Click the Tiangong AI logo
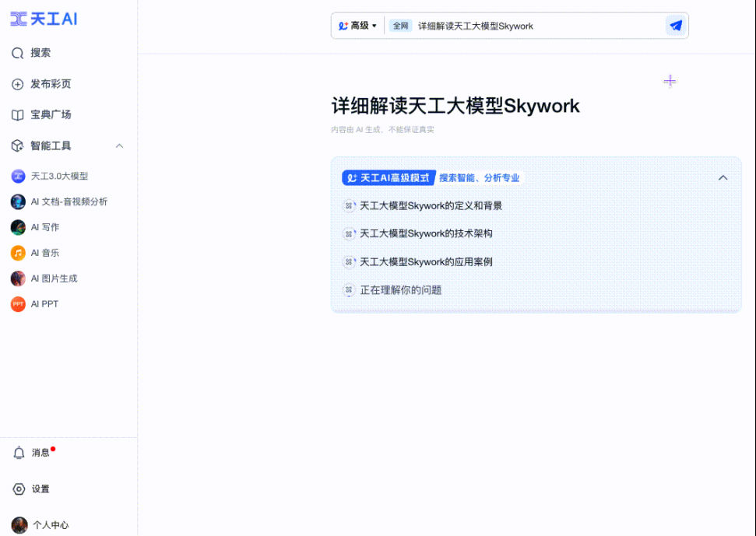 click(x=44, y=19)
